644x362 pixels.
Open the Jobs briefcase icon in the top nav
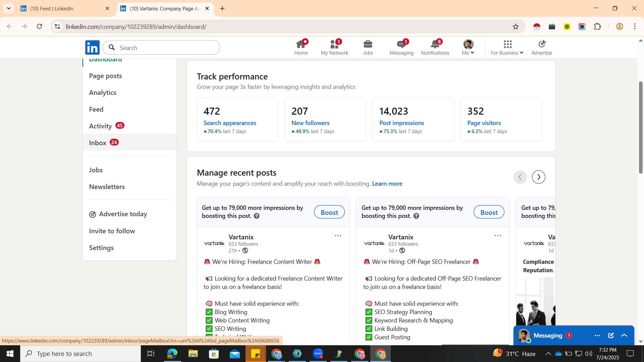coord(368,47)
